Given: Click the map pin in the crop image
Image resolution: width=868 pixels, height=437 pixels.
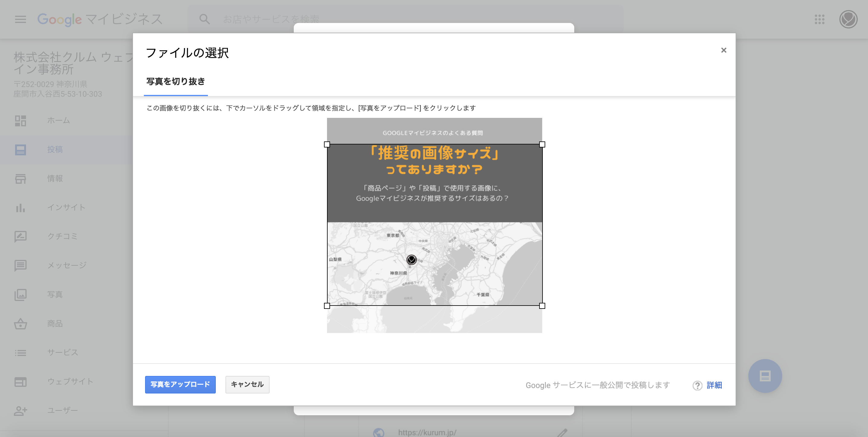Looking at the screenshot, I should tap(411, 260).
